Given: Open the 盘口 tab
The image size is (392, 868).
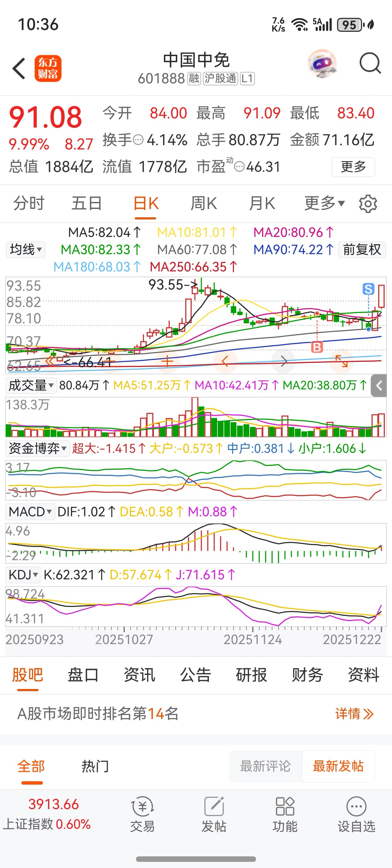Looking at the screenshot, I should point(83,675).
